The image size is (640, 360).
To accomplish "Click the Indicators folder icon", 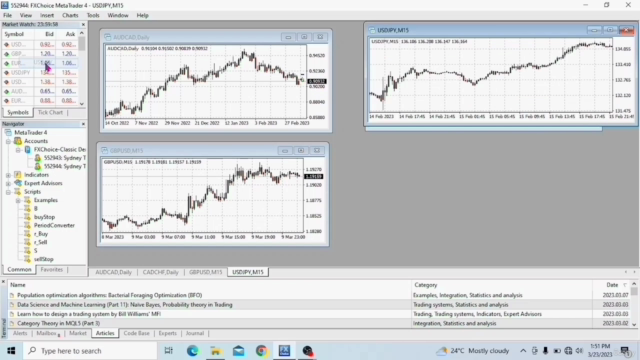I will click(x=18, y=175).
